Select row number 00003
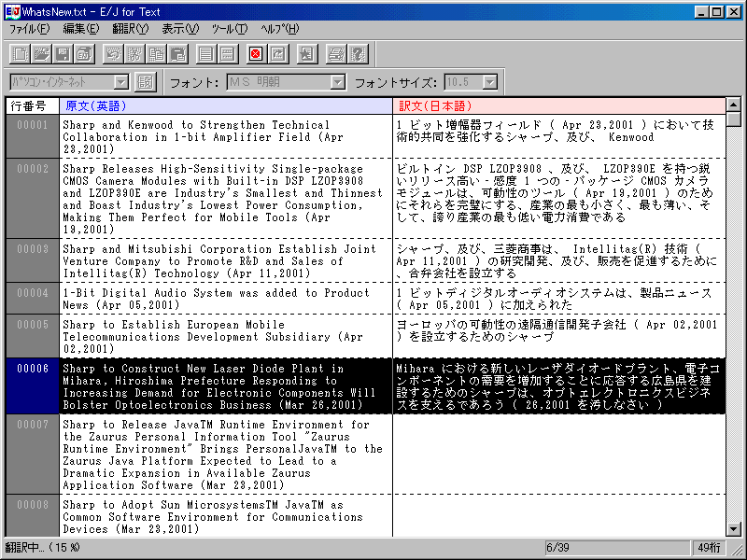Image resolution: width=747 pixels, height=560 pixels. (x=33, y=260)
